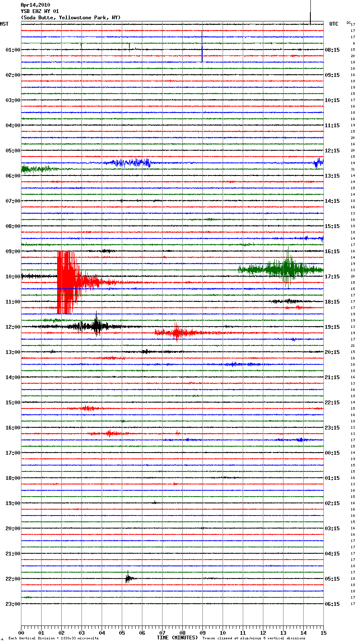The image size is (357, 644).
Task: Select the 23:00 MST time label
Action: pos(13,604)
